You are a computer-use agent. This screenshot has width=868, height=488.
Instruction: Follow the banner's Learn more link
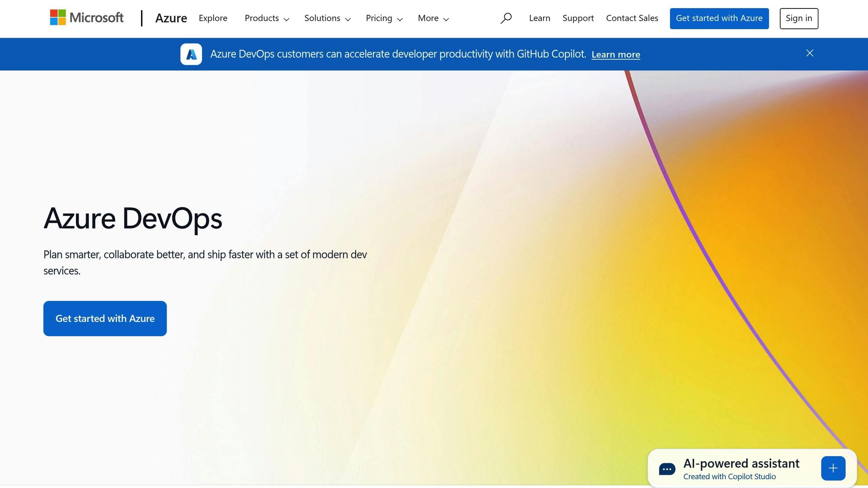click(x=616, y=55)
